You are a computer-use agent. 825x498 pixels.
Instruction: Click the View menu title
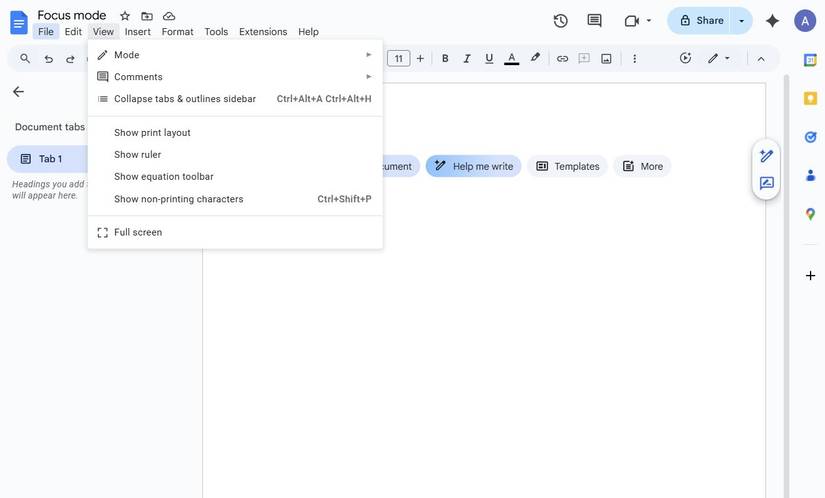(103, 32)
